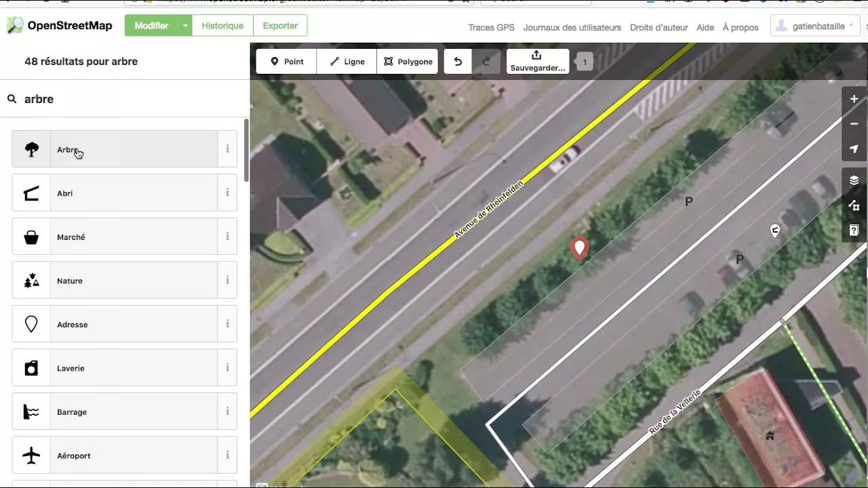Open map data panel
Screen dimensions: 868x488
pos(854,205)
